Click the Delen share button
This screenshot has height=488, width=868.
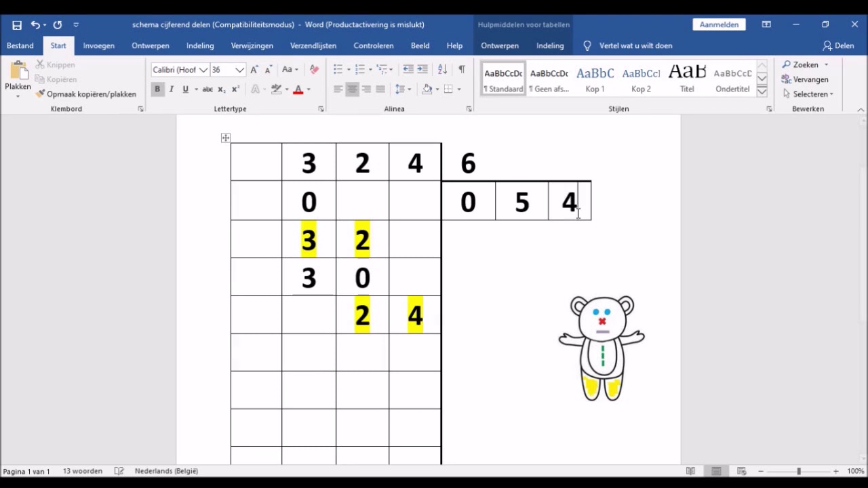click(838, 46)
